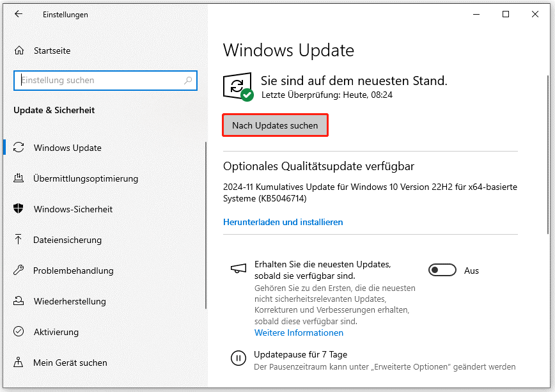Focus the Einstellung suchen search field

tap(105, 81)
